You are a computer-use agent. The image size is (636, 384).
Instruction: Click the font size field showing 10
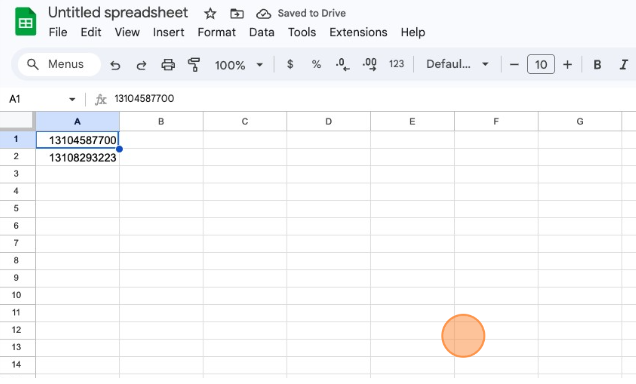click(x=541, y=64)
